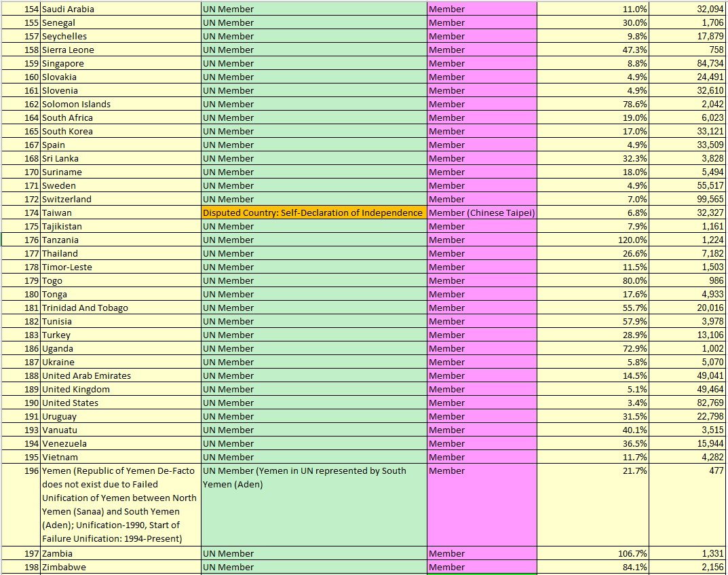The image size is (728, 575).
Task: Select the pink Member cell for Yemen
Action: coord(482,504)
